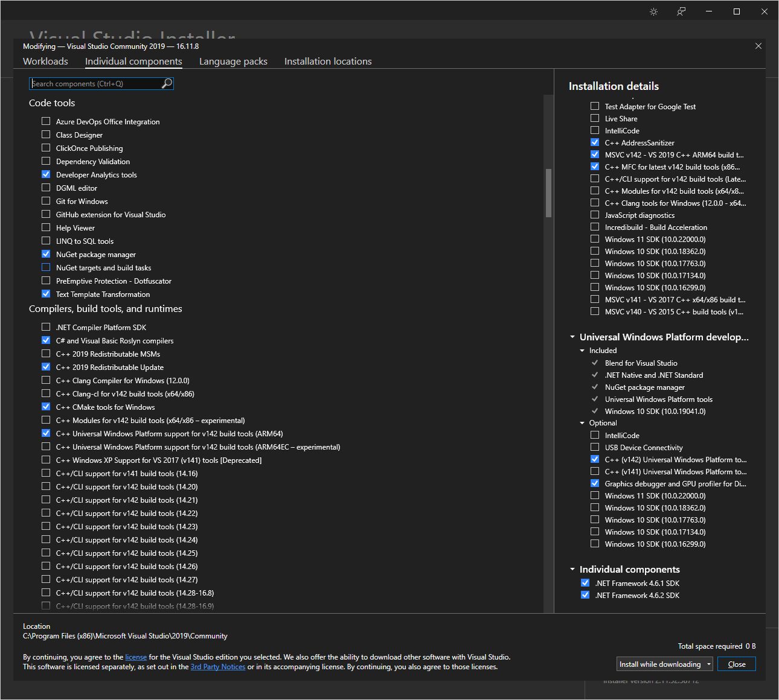Image resolution: width=779 pixels, height=700 pixels.
Task: Open the license link
Action: [x=136, y=657]
